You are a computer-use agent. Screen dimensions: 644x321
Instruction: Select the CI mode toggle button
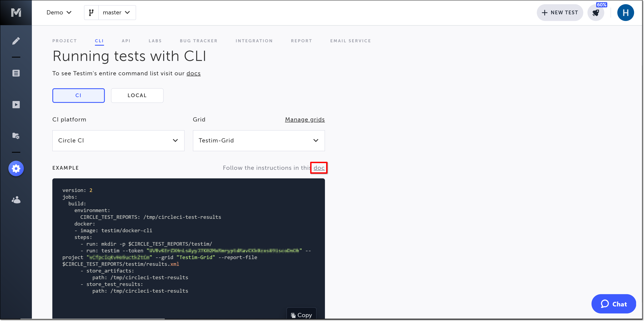(78, 95)
